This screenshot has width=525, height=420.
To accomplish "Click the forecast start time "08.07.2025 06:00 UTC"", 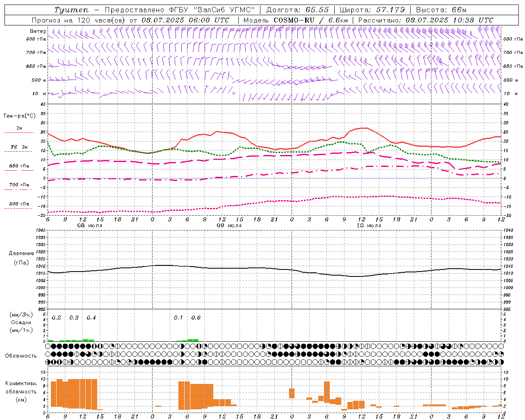I will [x=185, y=20].
